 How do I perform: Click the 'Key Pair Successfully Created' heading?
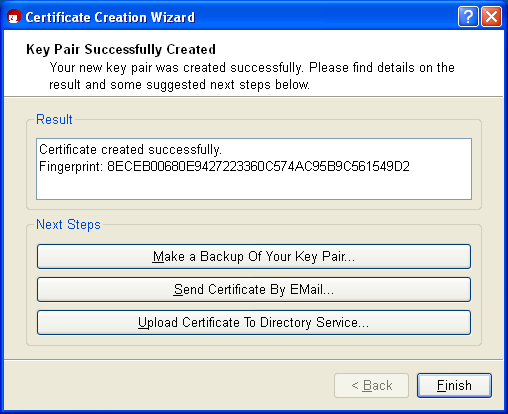pyautogui.click(x=121, y=49)
